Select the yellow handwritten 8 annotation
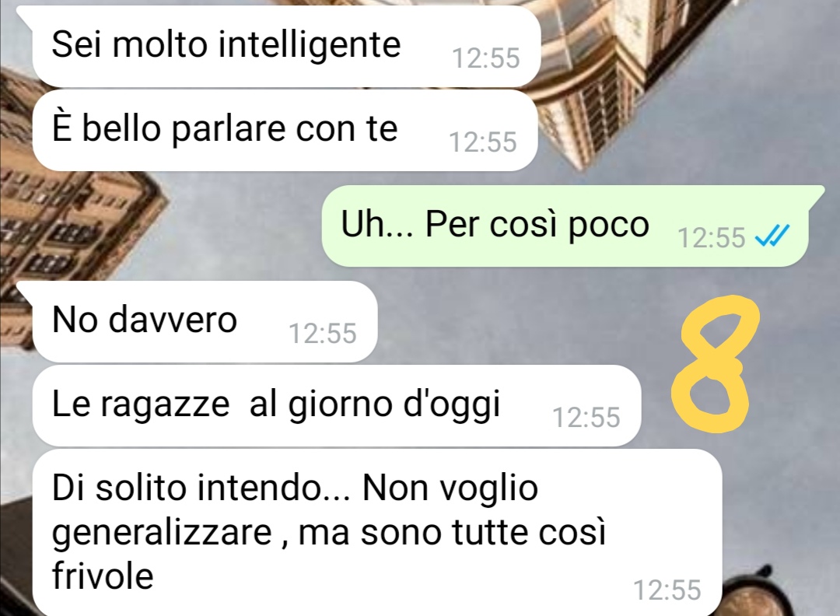The image size is (840, 616). pyautogui.click(x=715, y=364)
